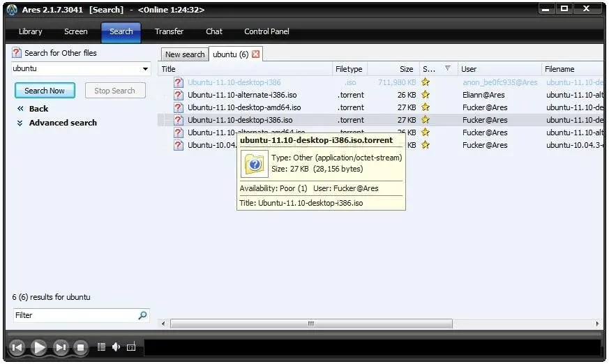Image resolution: width=609 pixels, height=364 pixels.
Task: Click the Search for Other files icon
Action: pyautogui.click(x=16, y=52)
